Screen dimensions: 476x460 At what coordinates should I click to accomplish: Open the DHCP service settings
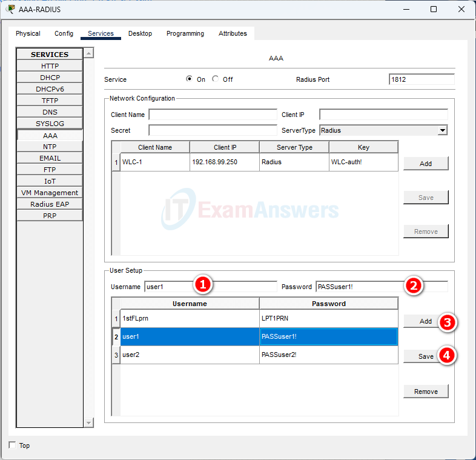coord(50,78)
